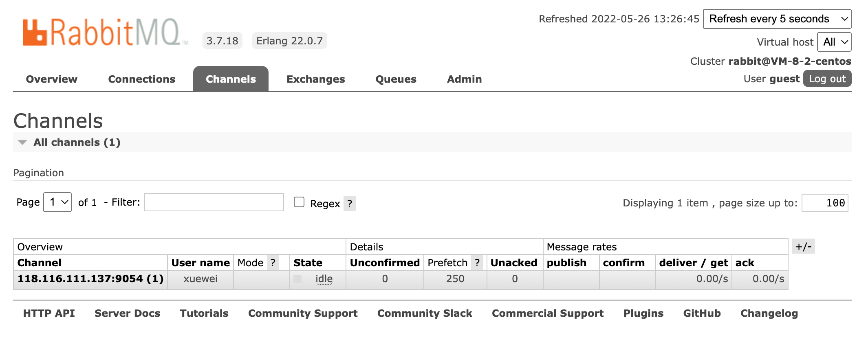Screen dimensions: 868x342
Task: Open the Regex help tooltip
Action: [350, 203]
